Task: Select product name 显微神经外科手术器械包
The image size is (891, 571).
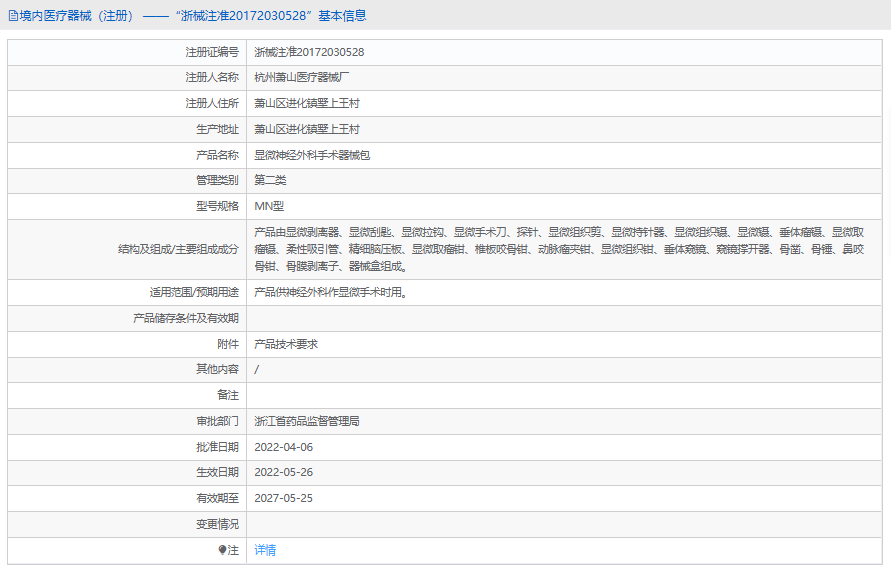Action: 312,155
